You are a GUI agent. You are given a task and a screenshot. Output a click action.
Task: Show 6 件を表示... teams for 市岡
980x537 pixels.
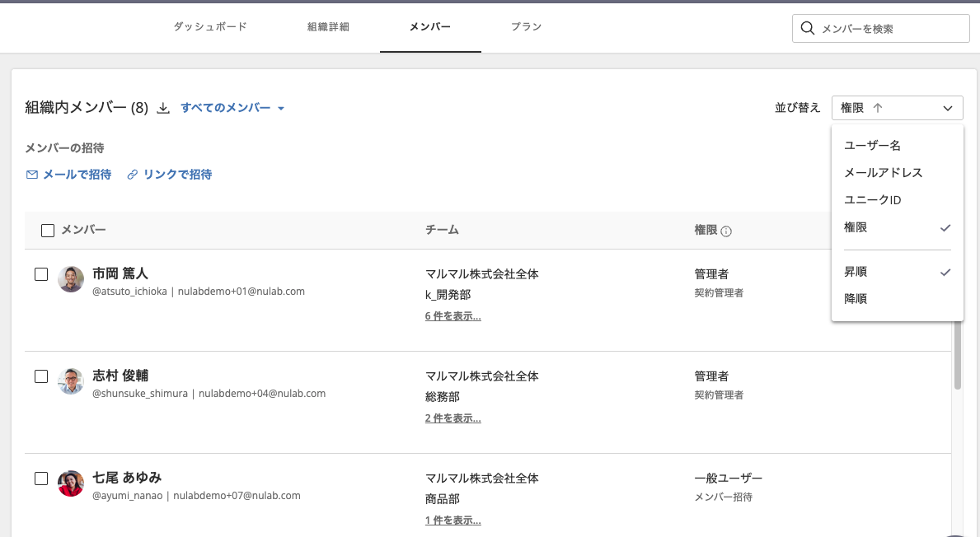pos(453,316)
